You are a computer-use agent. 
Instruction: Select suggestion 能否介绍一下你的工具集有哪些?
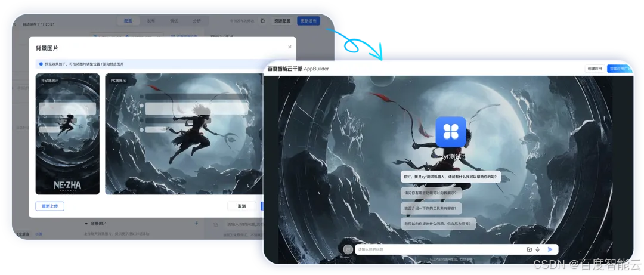click(x=431, y=208)
